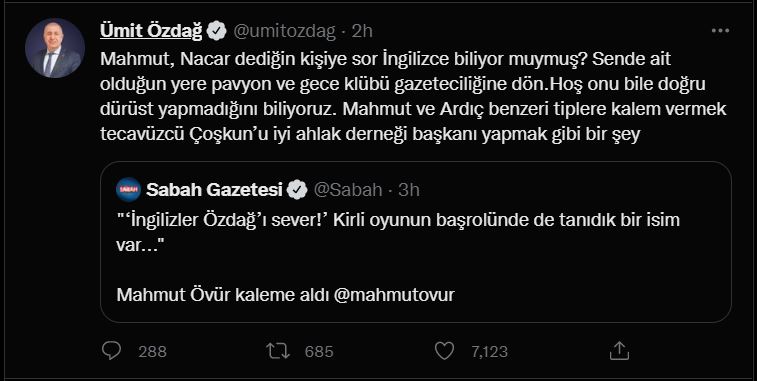Viewport: 757px width, 381px height.
Task: Like the tweet with heart icon
Action: point(445,351)
